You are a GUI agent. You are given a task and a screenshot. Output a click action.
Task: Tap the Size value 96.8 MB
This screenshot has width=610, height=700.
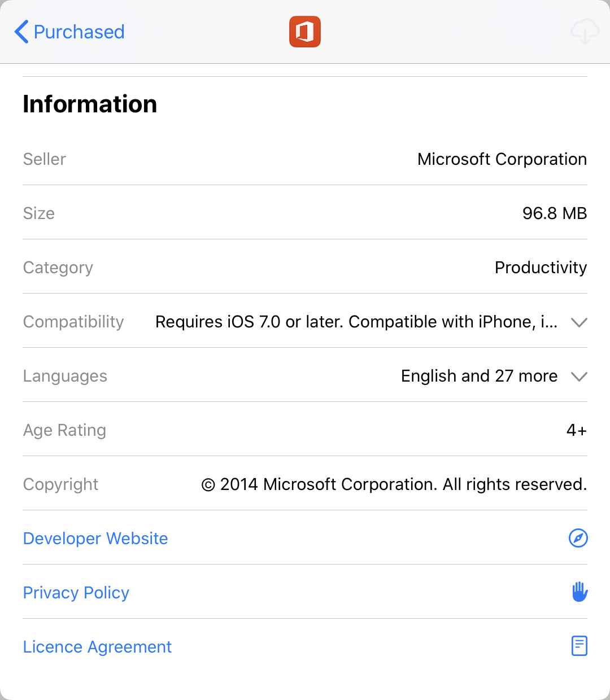[x=555, y=213]
